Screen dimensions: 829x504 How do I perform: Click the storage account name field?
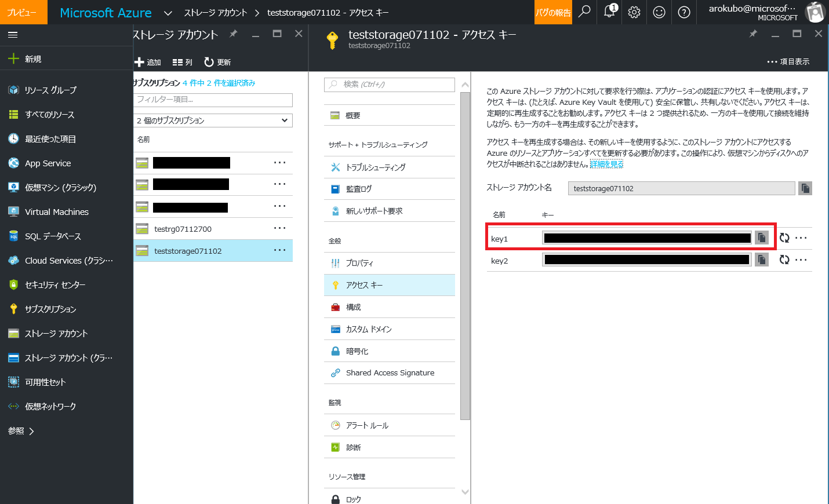(x=681, y=188)
